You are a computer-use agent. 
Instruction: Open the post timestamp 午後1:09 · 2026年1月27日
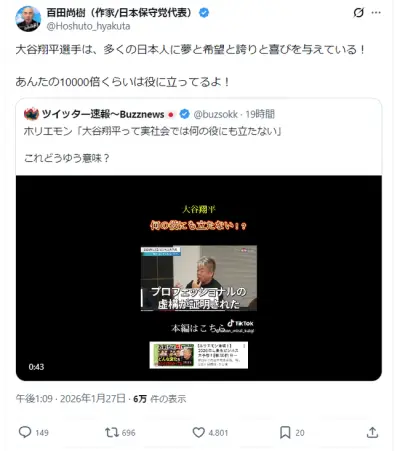pyautogui.click(x=71, y=398)
